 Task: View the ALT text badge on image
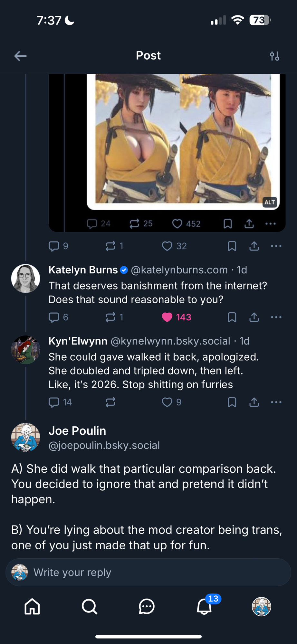[270, 202]
